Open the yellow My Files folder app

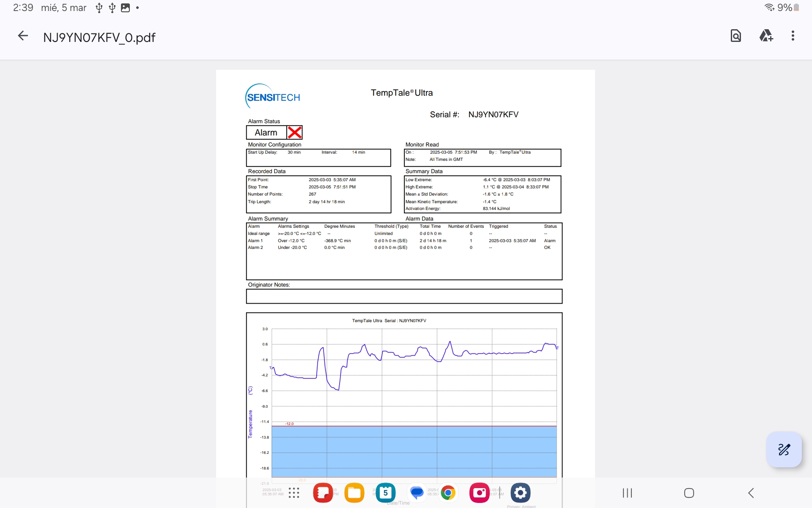tap(354, 493)
